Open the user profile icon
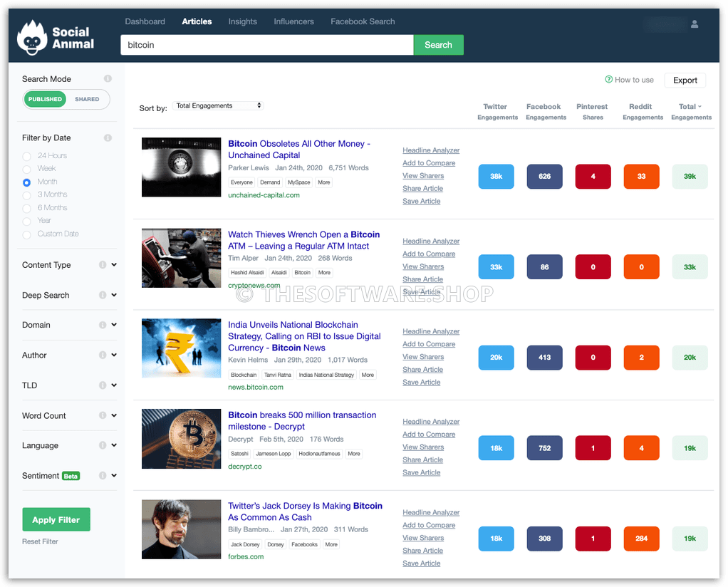This screenshot has width=728, height=587. coord(695,24)
